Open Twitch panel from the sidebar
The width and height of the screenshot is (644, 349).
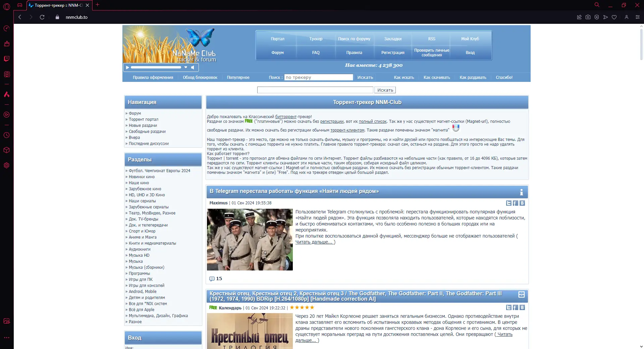(7, 59)
